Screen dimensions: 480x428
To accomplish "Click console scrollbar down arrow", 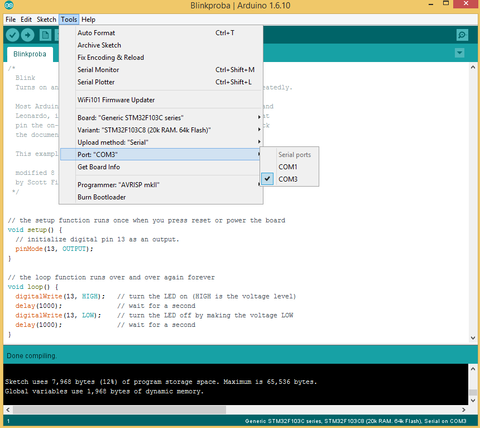I will pyautogui.click(x=473, y=400).
